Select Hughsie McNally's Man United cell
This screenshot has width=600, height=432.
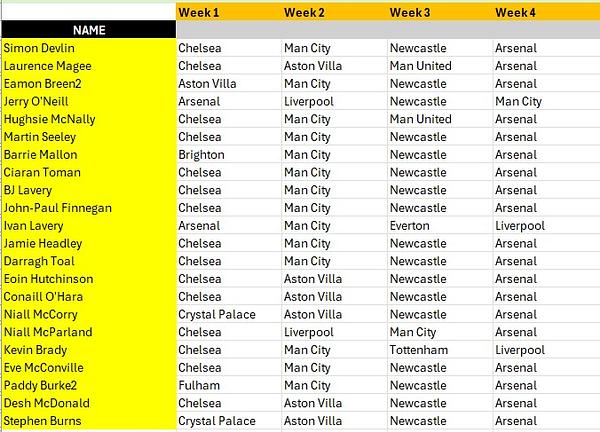point(420,119)
